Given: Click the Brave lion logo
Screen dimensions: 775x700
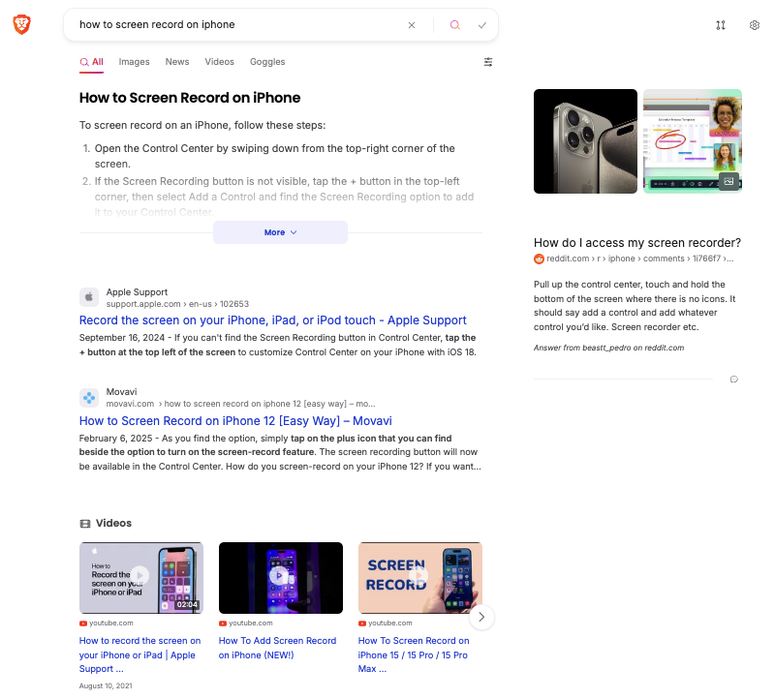Looking at the screenshot, I should 21,25.
